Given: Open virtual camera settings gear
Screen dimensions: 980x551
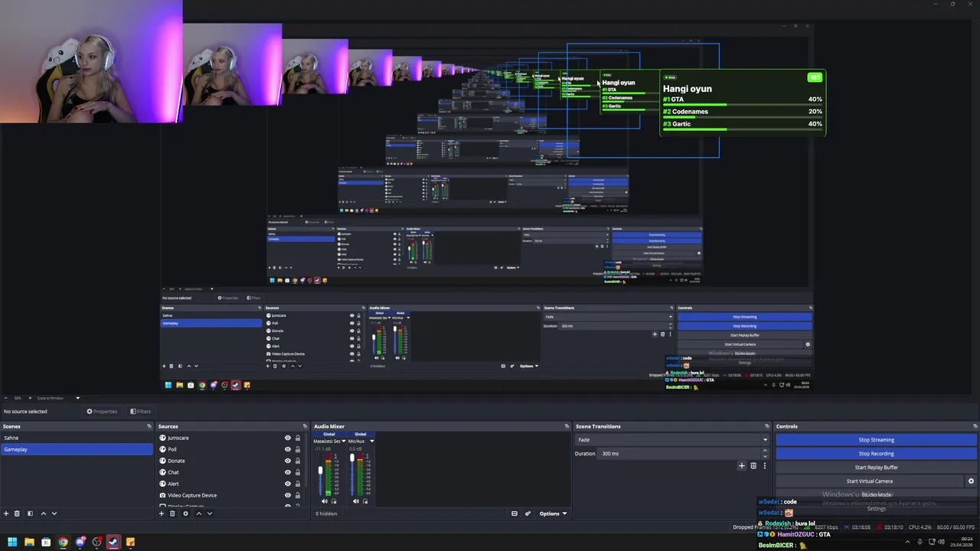Looking at the screenshot, I should tap(971, 481).
